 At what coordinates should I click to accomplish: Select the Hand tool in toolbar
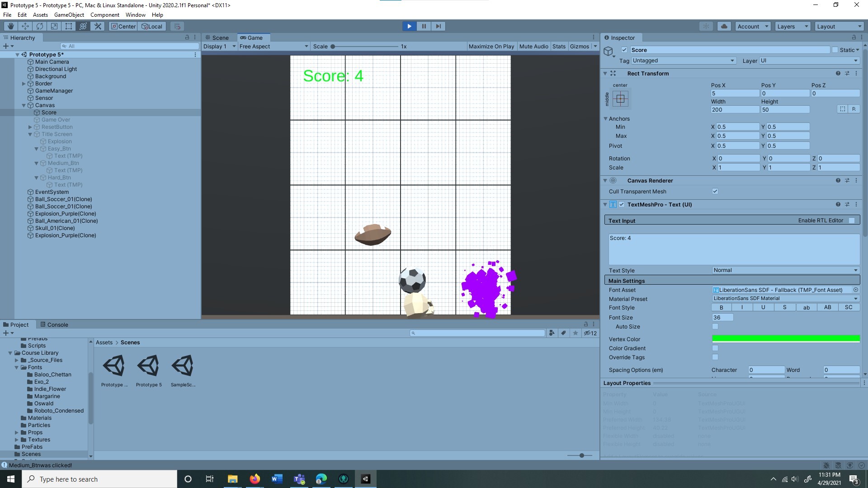11,26
